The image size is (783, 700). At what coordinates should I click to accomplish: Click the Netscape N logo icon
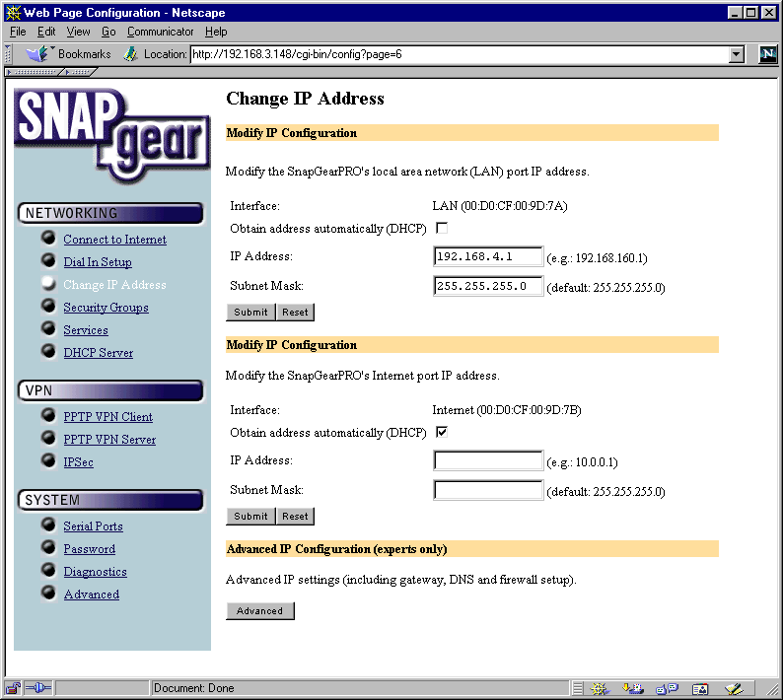click(x=768, y=54)
